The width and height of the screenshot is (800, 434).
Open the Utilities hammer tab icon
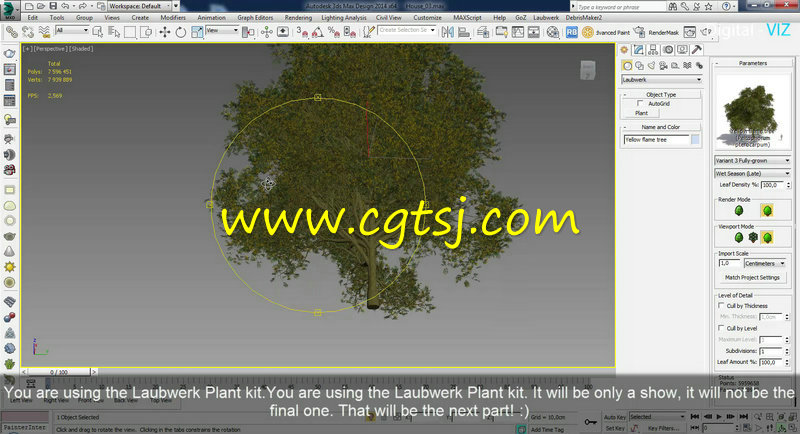[697, 49]
